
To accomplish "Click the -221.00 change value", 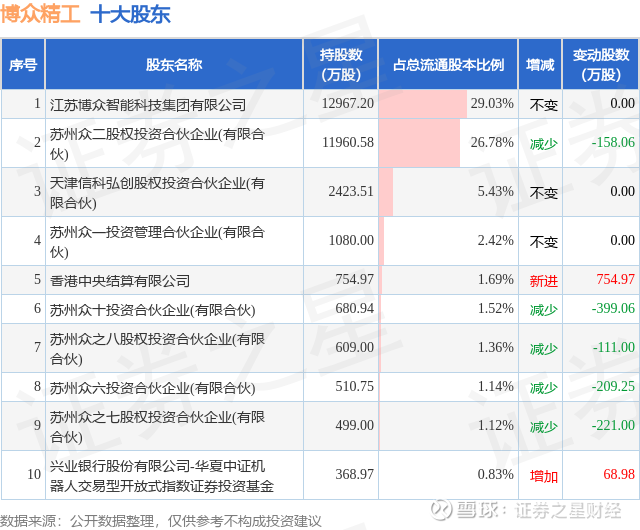I will tap(613, 425).
